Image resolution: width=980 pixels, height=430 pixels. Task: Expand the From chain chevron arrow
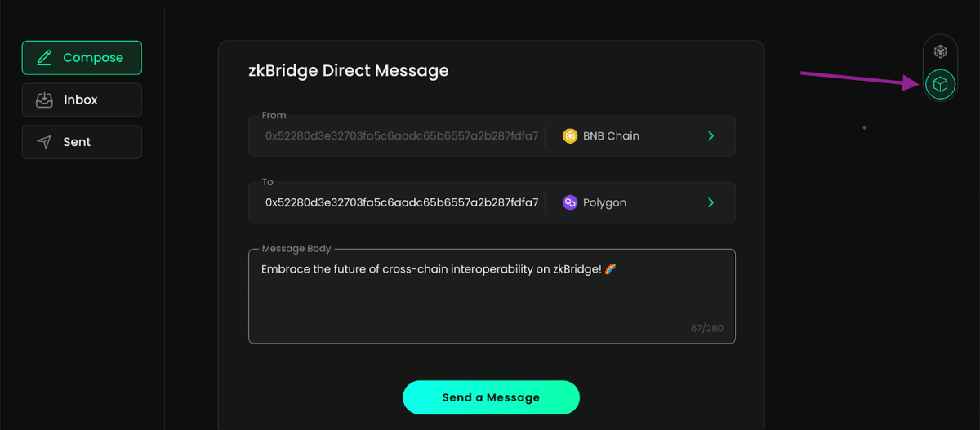[710, 136]
